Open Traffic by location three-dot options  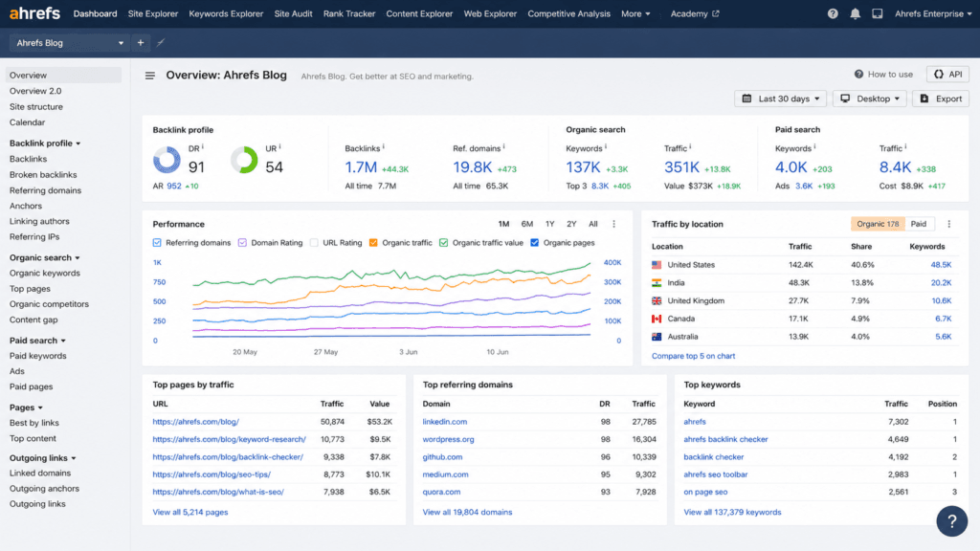pos(948,224)
